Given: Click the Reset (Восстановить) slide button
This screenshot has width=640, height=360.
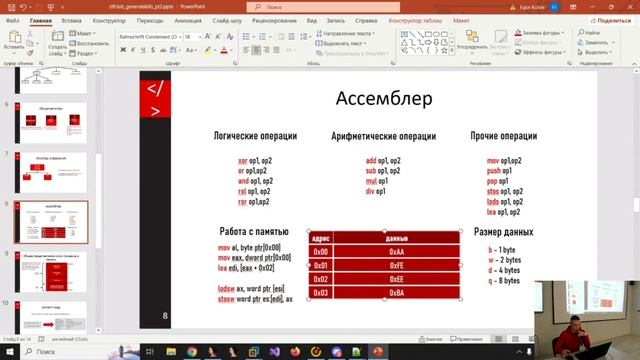Looking at the screenshot, I should pyautogui.click(x=89, y=43).
